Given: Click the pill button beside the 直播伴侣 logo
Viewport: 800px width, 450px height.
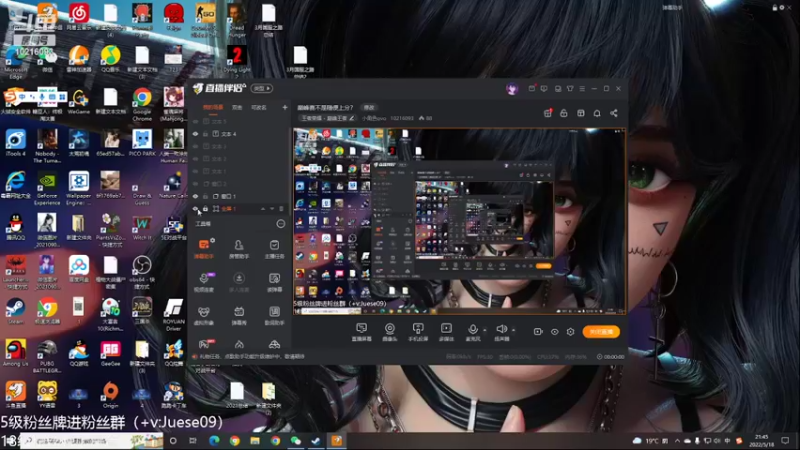Looking at the screenshot, I should [x=262, y=88].
